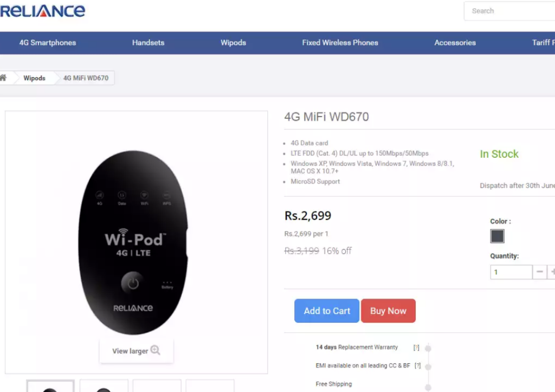Click the View larger magnifier icon
Image resolution: width=555 pixels, height=392 pixels.
pos(157,351)
